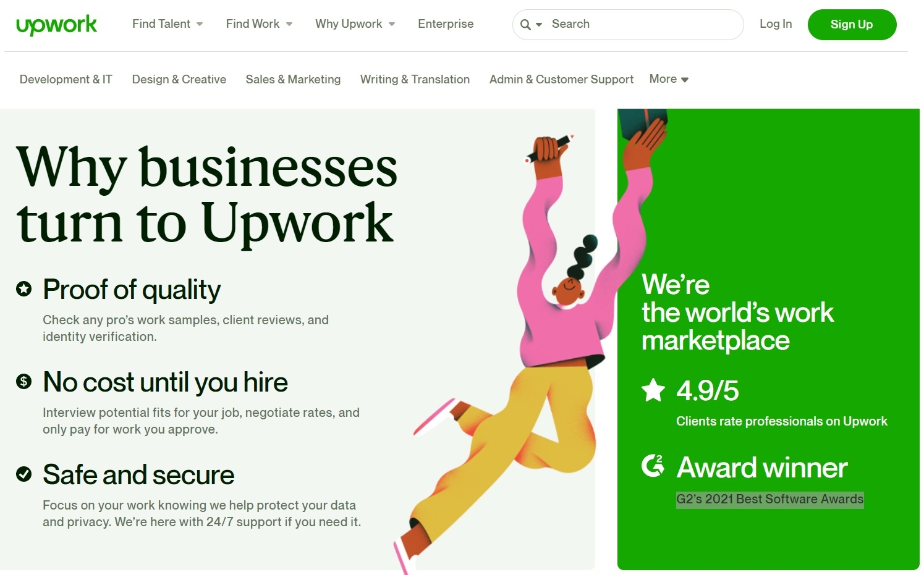924x575 pixels.
Task: Open the More categories dropdown
Action: (x=669, y=79)
